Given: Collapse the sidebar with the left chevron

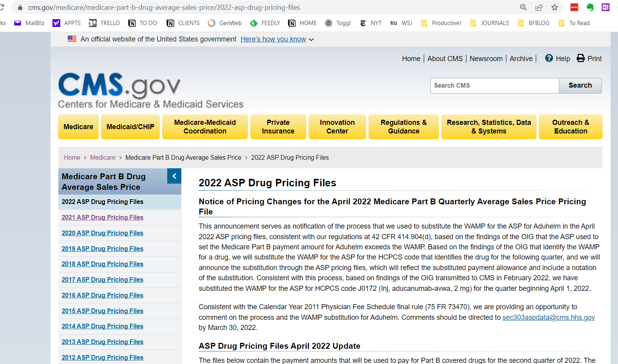Looking at the screenshot, I should point(174,176).
